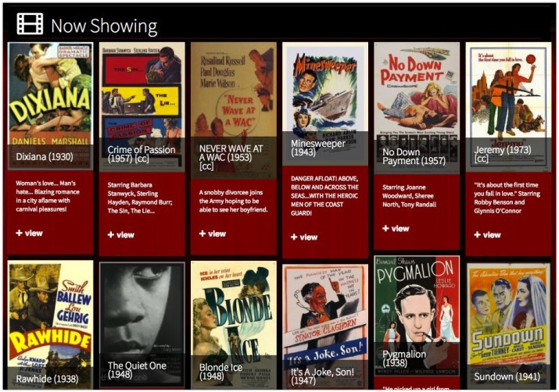This screenshot has height=392, width=559.
Task: Expand view for Never Wave at a WAC
Action: click(213, 233)
